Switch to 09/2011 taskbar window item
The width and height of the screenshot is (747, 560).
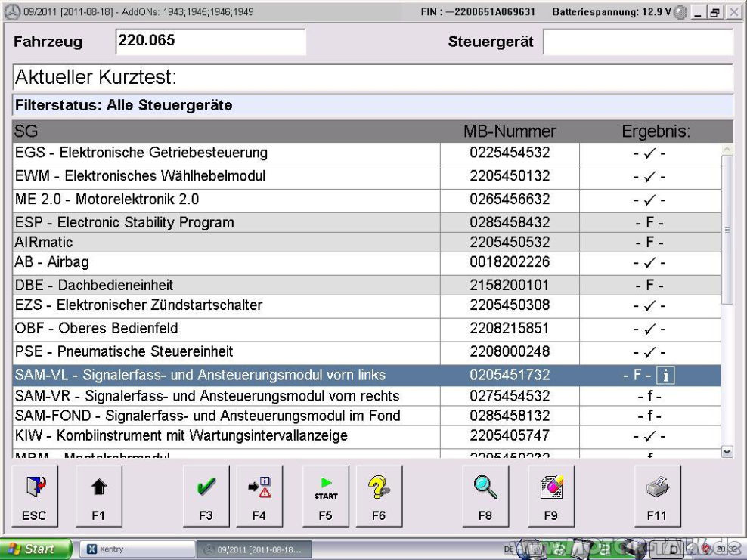tap(254, 549)
